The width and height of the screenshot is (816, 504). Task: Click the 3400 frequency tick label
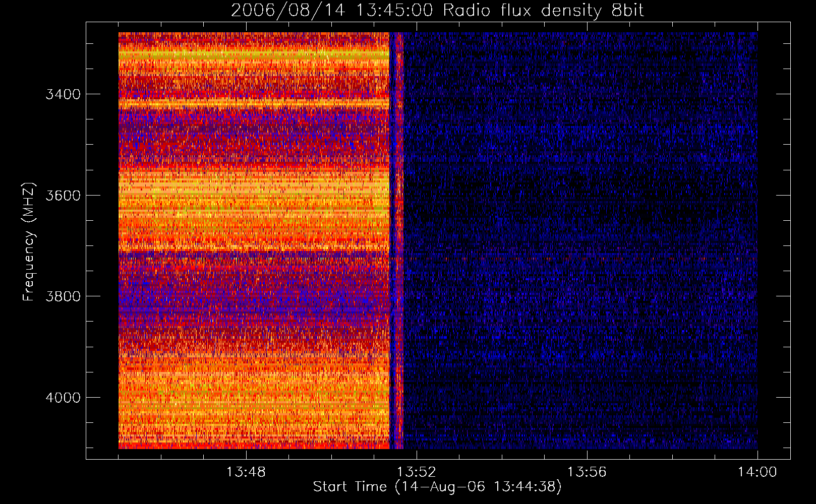(63, 94)
